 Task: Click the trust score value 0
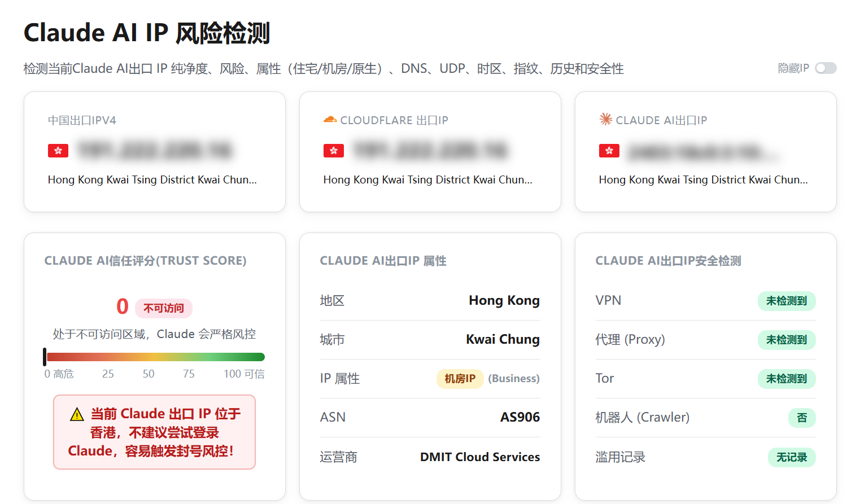pos(123,306)
